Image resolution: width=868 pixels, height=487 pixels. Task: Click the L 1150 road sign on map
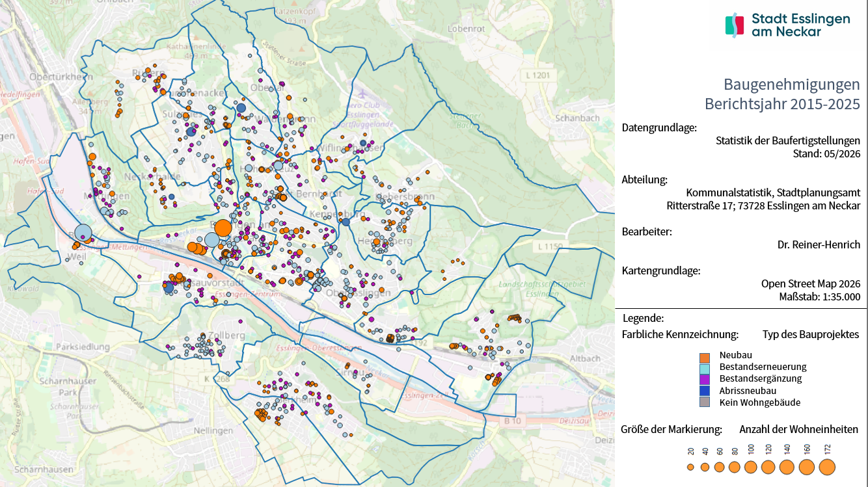point(549,247)
